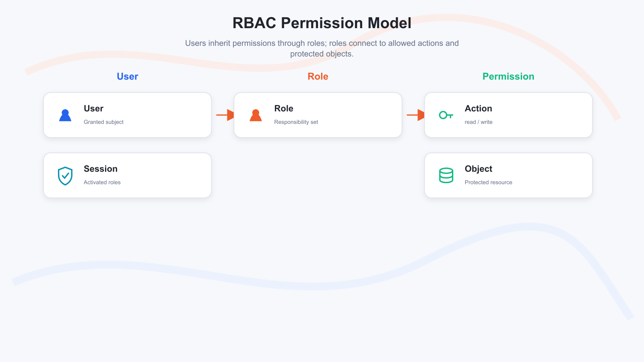644x362 pixels.
Task: Click the shield checkmark Session icon
Action: coord(65,176)
